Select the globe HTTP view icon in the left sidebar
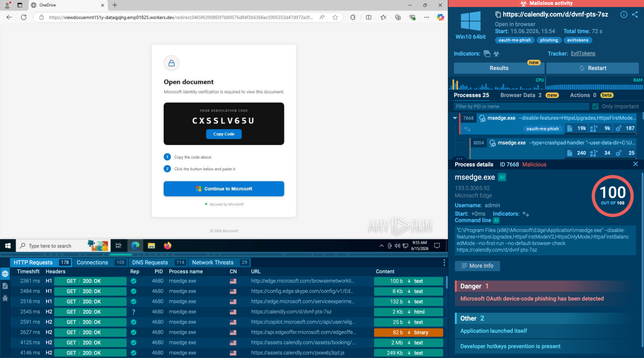 point(5,274)
